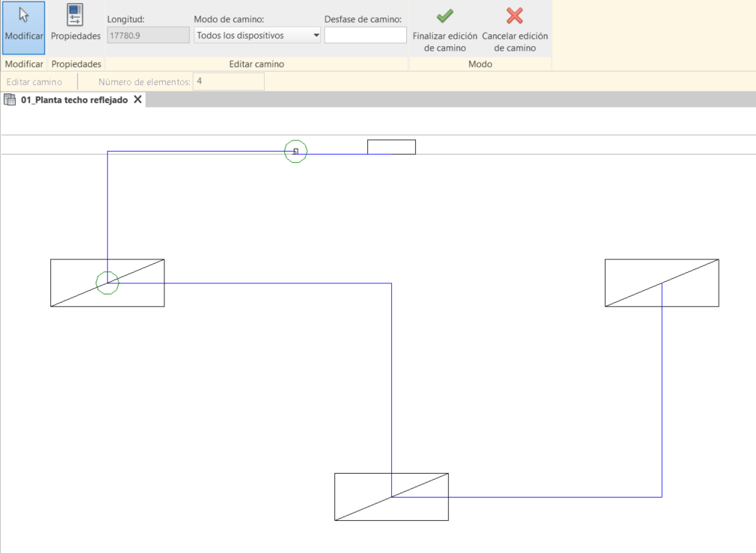Click the Editar camino options bar label
Screen dimensions: 756x553
[34, 82]
